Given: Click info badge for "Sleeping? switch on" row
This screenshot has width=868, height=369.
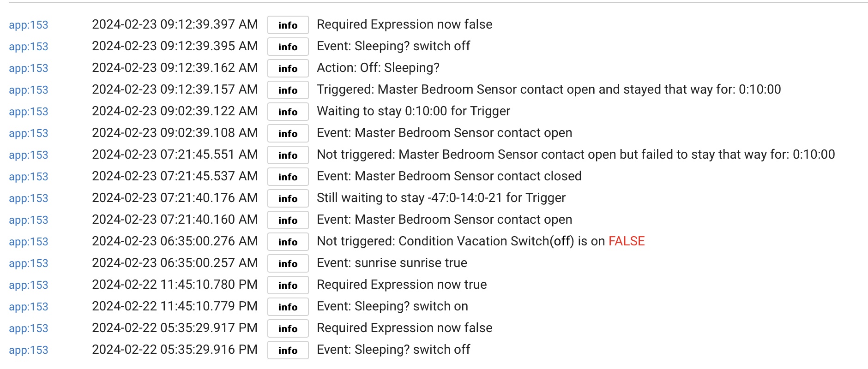Looking at the screenshot, I should tap(288, 307).
